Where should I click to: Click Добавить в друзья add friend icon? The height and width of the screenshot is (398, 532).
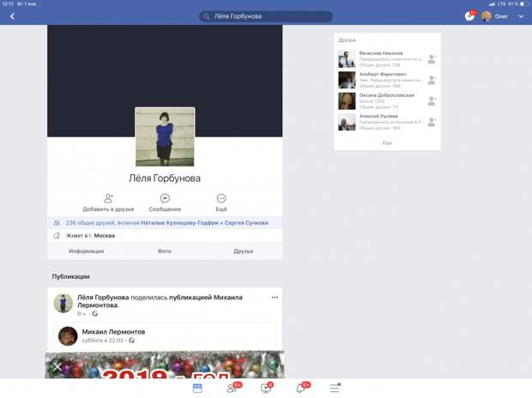pos(108,198)
